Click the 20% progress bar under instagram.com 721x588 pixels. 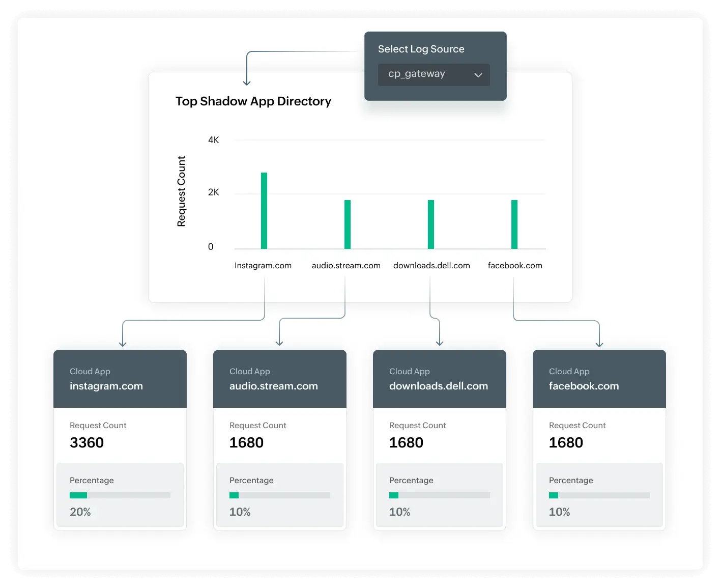pyautogui.click(x=120, y=495)
